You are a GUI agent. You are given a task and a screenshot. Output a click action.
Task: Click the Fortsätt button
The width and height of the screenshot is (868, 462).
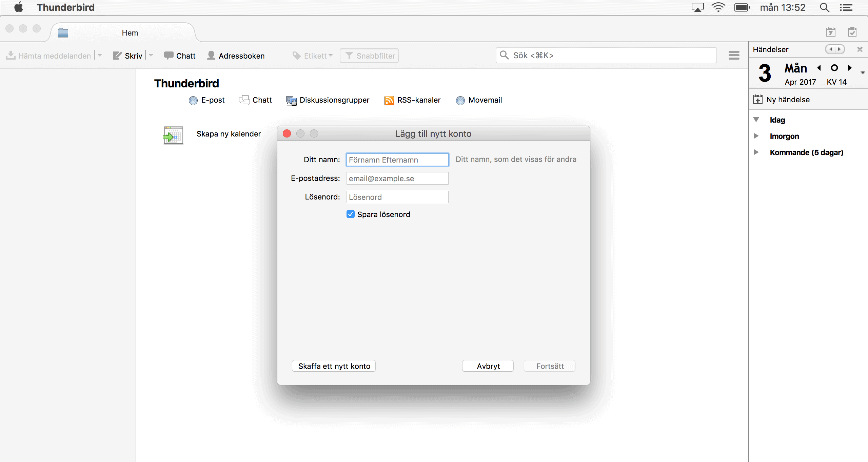(550, 366)
